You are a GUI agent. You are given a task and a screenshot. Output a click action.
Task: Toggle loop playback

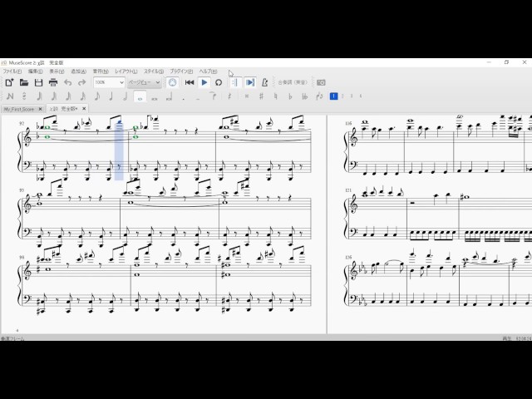[219, 82]
